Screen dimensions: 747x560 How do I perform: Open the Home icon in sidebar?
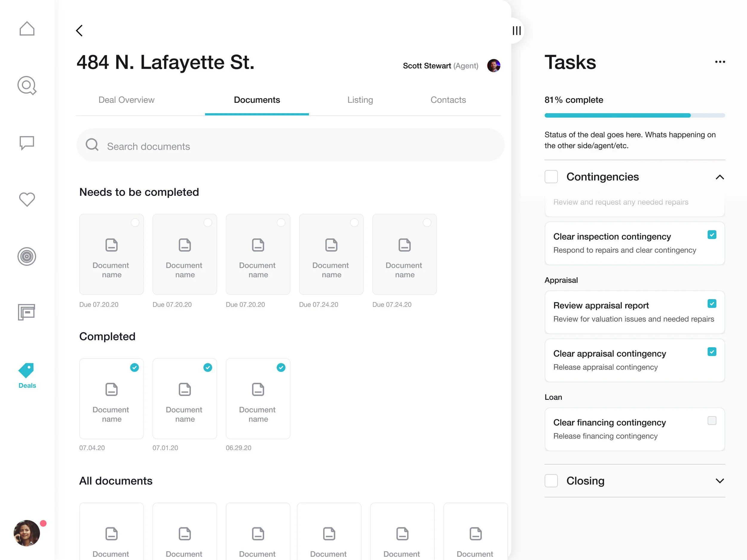[27, 29]
